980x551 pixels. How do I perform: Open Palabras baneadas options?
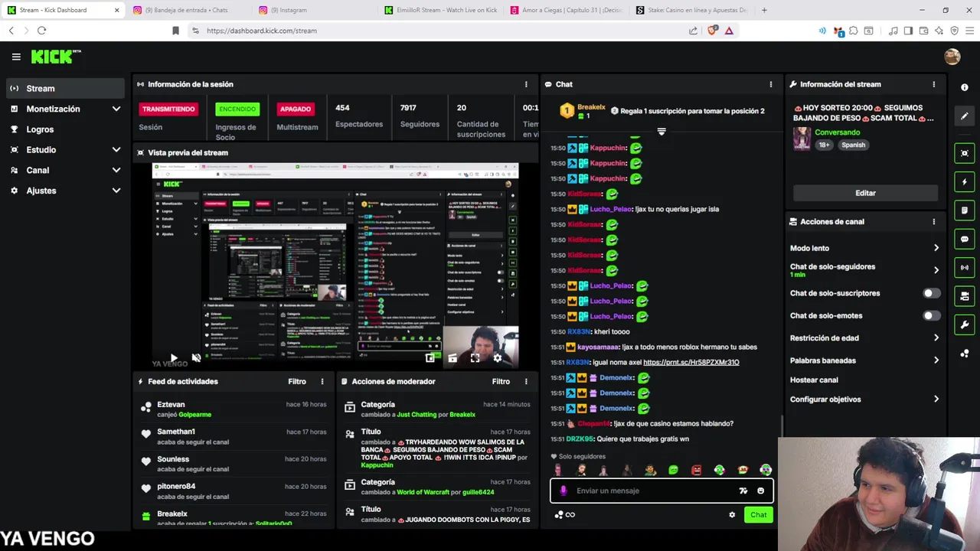click(864, 360)
